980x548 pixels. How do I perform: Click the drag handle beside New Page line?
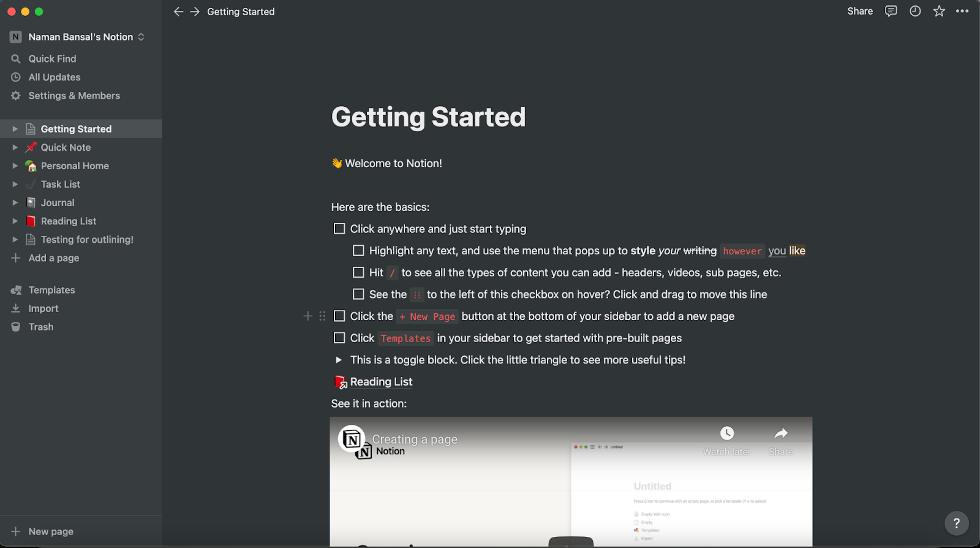[x=322, y=316]
